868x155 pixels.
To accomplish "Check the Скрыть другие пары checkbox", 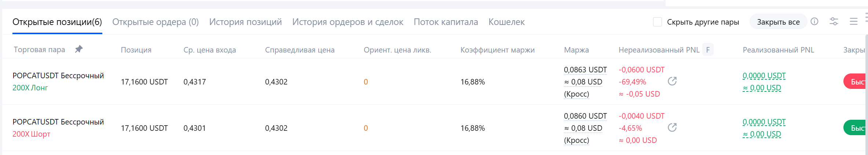I will pyautogui.click(x=658, y=22).
